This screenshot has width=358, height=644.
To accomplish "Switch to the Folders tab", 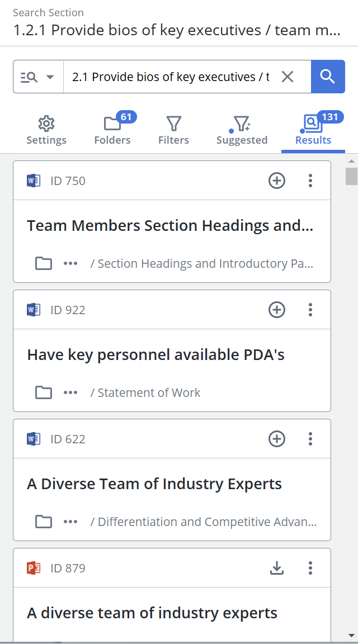I will click(x=112, y=131).
